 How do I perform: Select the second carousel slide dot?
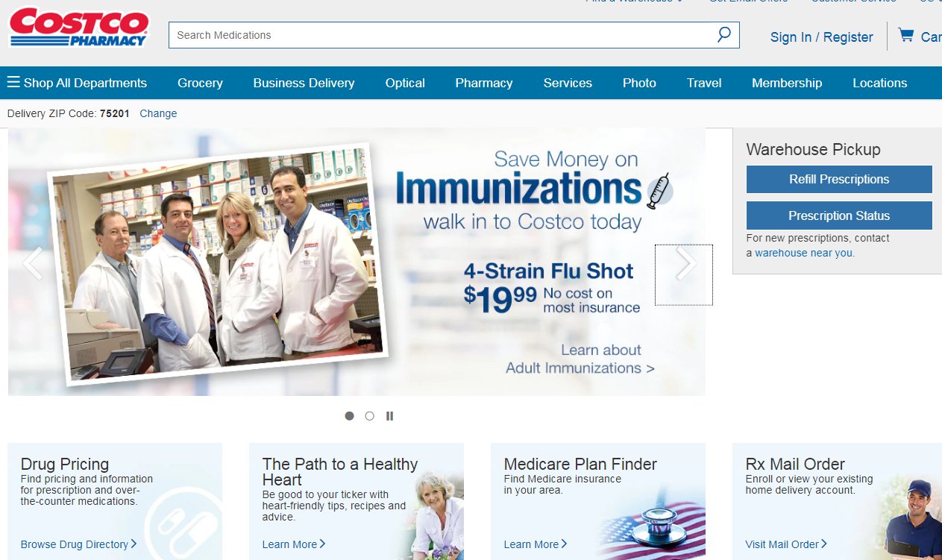tap(369, 416)
